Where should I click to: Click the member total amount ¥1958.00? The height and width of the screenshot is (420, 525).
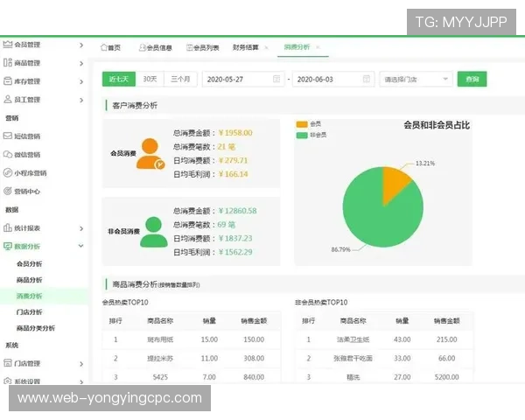click(x=235, y=133)
